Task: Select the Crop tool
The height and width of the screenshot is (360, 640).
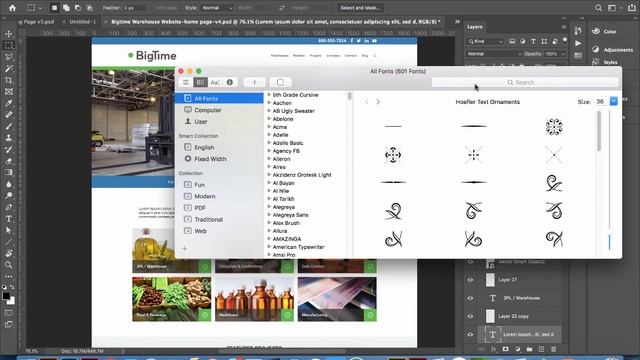Action: [x=9, y=80]
